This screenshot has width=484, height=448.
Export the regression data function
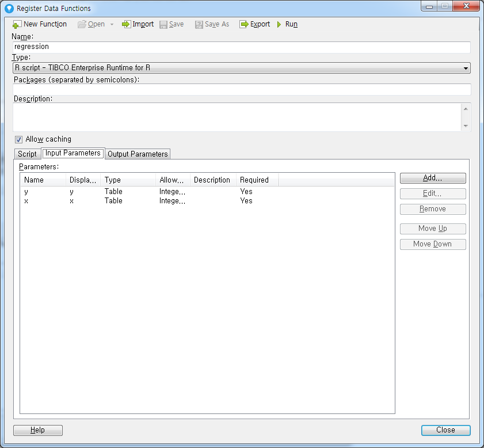pos(254,24)
